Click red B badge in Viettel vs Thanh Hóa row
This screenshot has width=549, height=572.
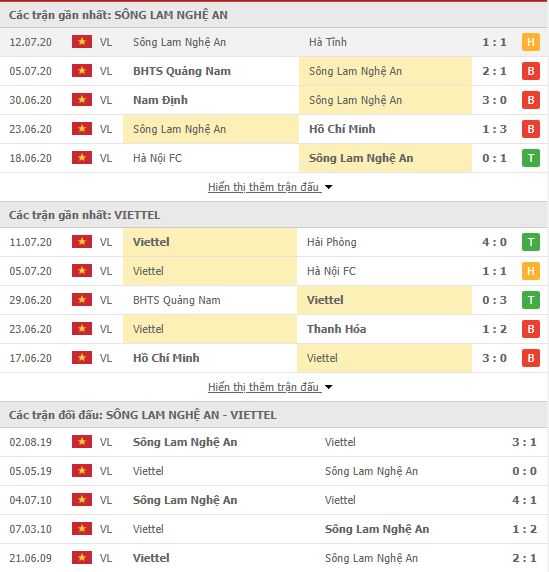pyautogui.click(x=531, y=329)
